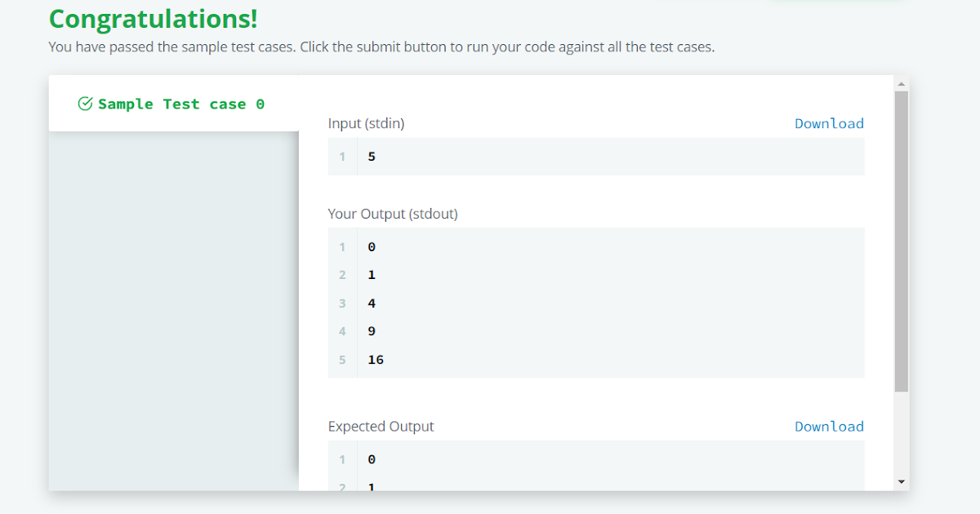Click value 0 in Your Output
Image resolution: width=980 pixels, height=514 pixels.
372,246
